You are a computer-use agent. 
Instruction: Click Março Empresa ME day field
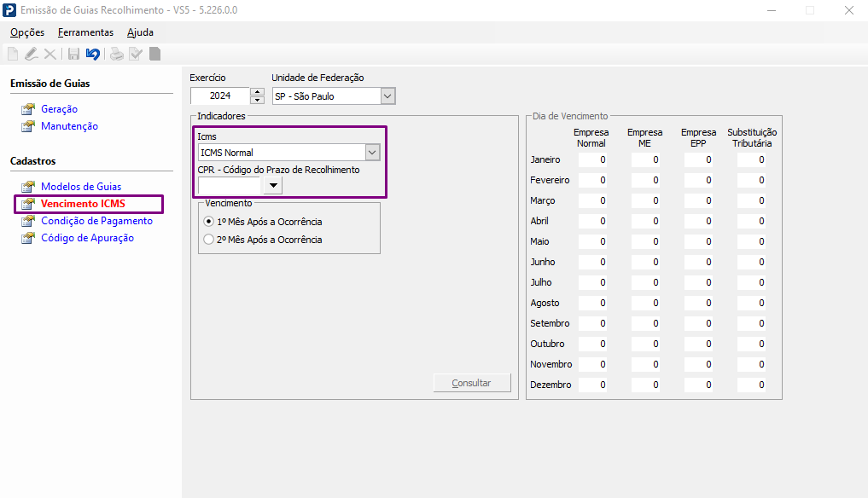[645, 201]
